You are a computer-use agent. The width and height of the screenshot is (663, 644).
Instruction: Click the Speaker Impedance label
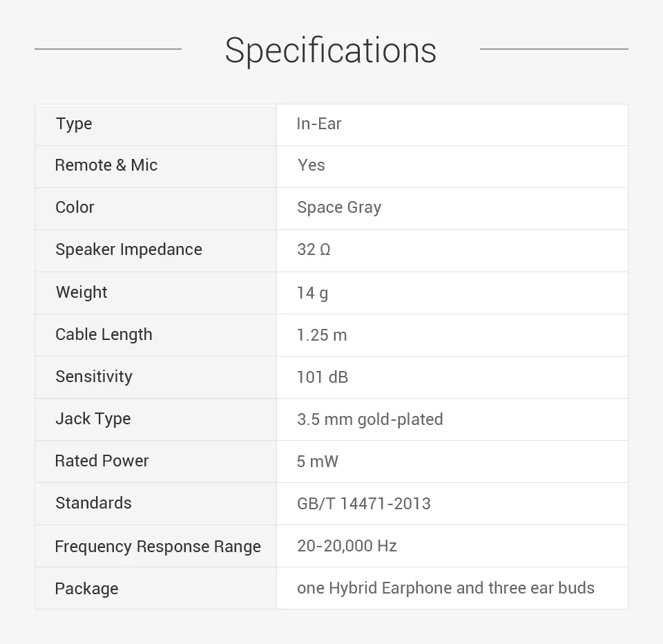click(128, 249)
